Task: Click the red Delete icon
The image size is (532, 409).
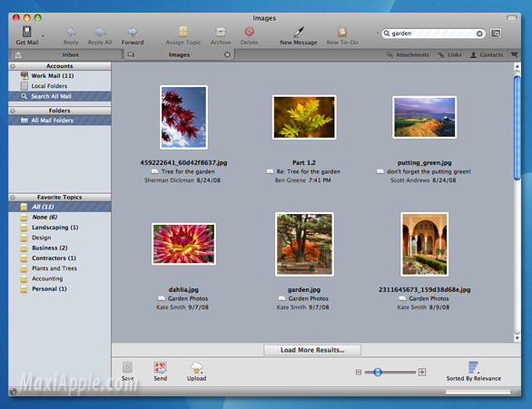Action: coord(250,32)
